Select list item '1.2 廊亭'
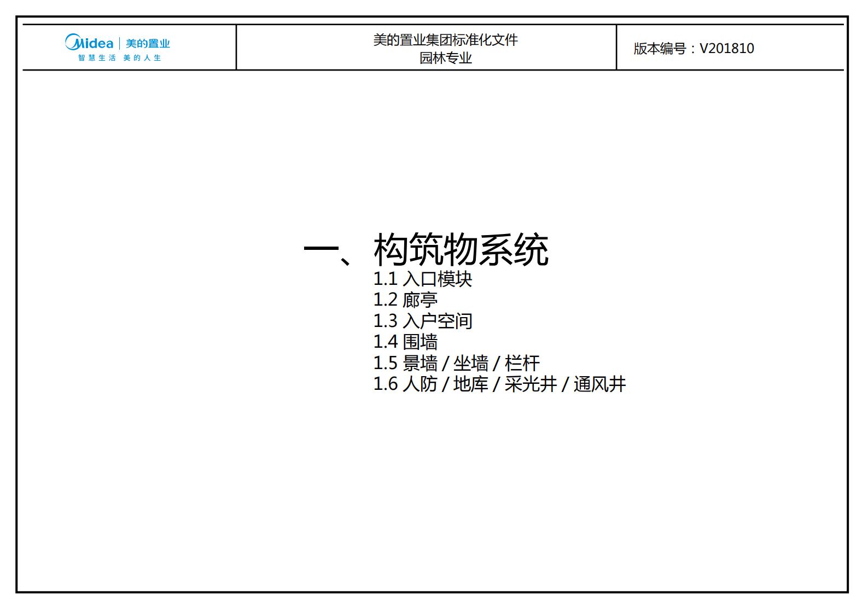Image resolution: width=868 pixels, height=614 pixels. [405, 300]
